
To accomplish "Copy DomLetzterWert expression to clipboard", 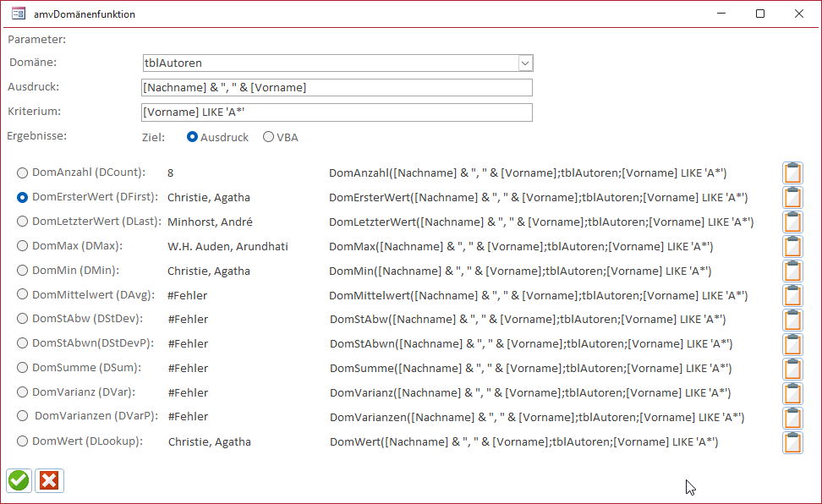I will (x=792, y=222).
